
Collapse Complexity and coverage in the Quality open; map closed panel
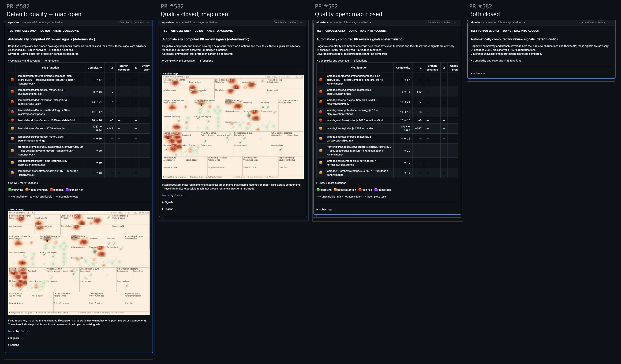(x=342, y=61)
